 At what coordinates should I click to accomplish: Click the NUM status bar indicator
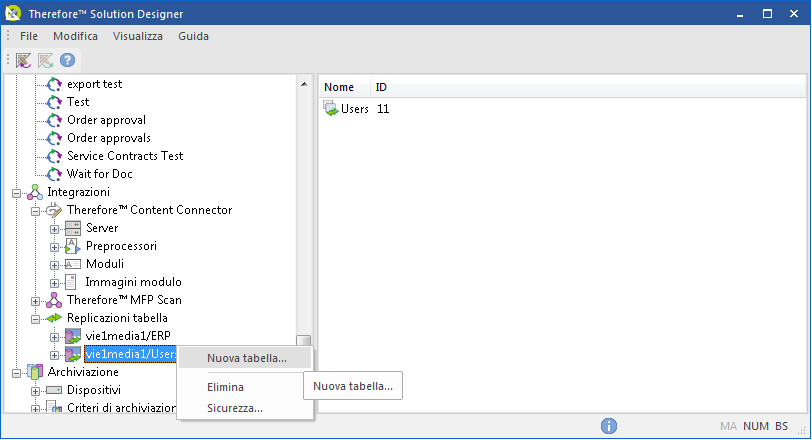756,426
